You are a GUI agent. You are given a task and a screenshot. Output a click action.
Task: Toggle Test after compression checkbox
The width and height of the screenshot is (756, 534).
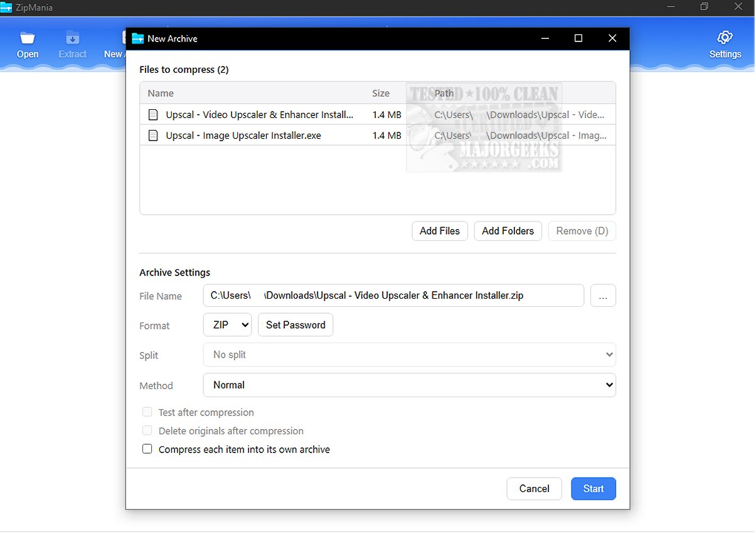pyautogui.click(x=147, y=412)
